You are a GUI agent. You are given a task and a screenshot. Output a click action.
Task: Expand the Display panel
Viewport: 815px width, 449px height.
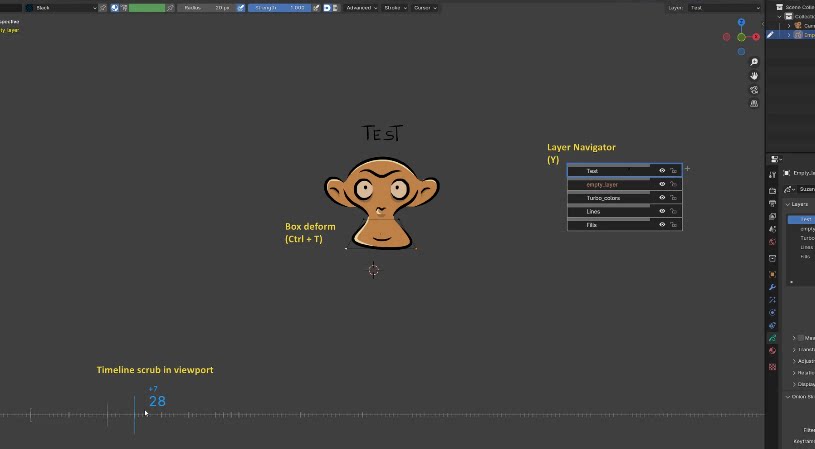point(794,384)
